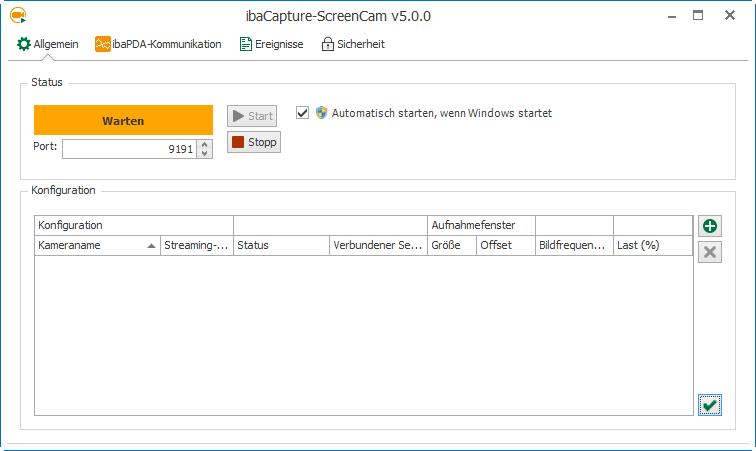Close the ibaCapture-ScreenCam window

(x=730, y=16)
